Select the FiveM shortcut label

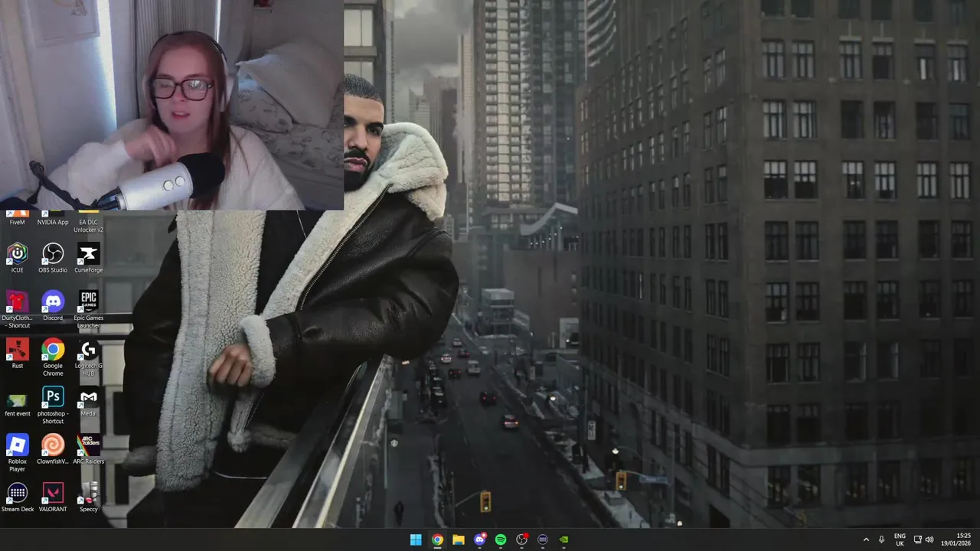[17, 223]
